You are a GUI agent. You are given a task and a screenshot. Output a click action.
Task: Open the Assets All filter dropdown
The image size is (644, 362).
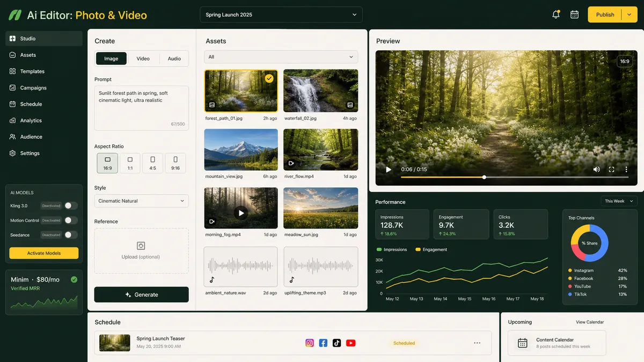point(281,57)
